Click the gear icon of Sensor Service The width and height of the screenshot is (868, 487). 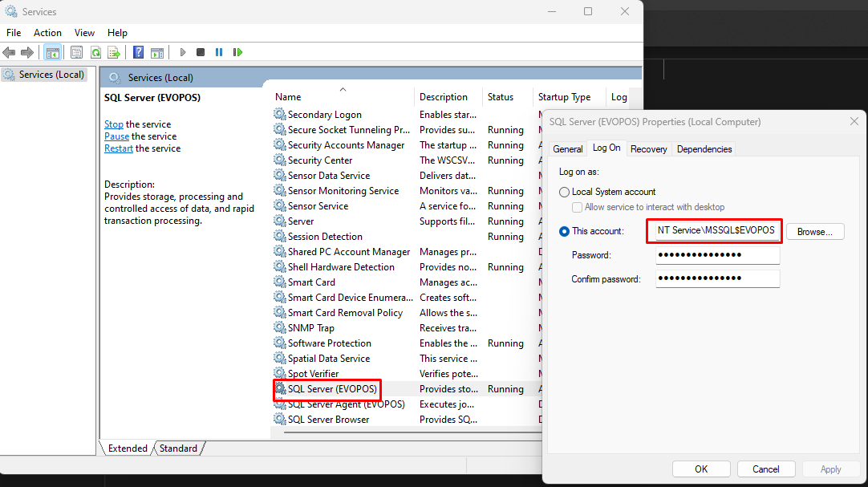click(x=280, y=206)
